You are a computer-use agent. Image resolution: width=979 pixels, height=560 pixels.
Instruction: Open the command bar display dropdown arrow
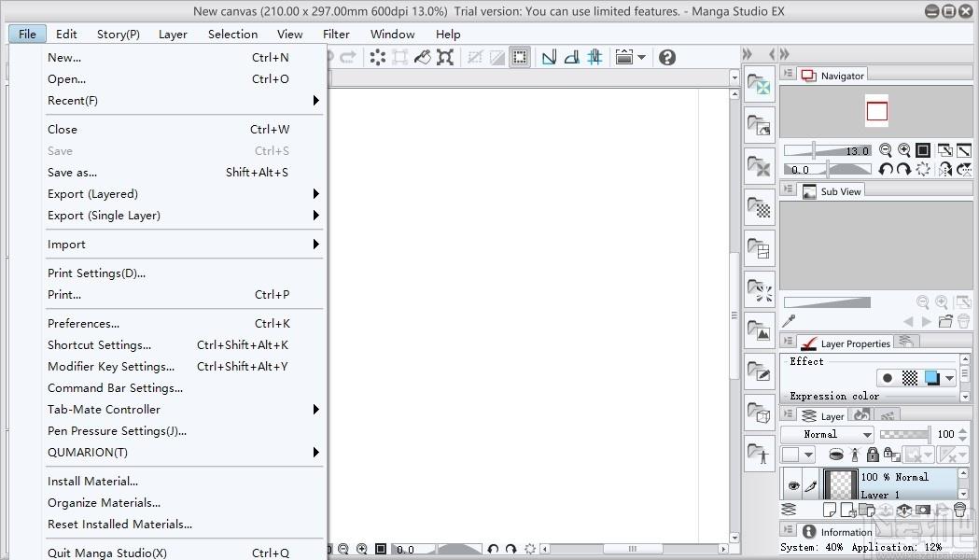coord(641,58)
